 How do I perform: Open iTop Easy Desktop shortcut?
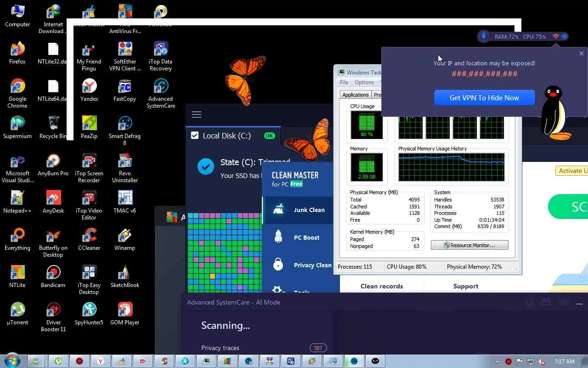tap(89, 280)
